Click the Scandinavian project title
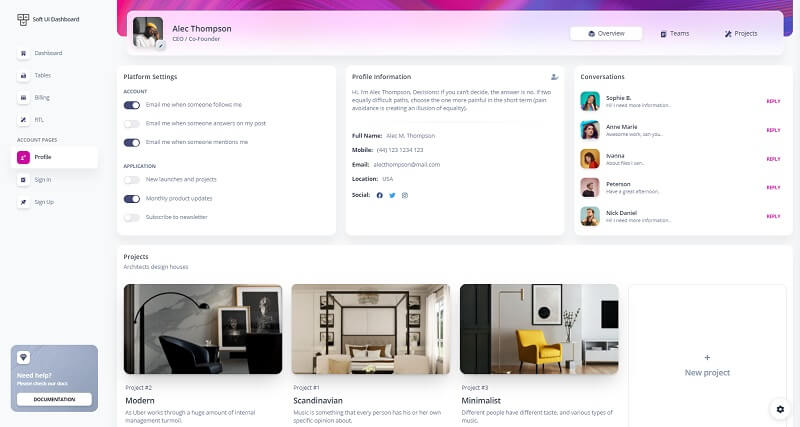The image size is (800, 427). point(318,401)
